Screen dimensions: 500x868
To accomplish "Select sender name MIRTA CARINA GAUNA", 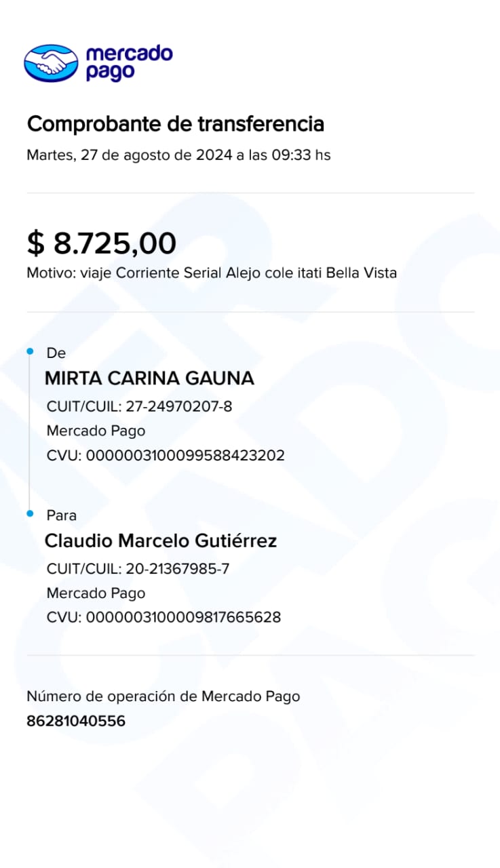I will point(149,378).
